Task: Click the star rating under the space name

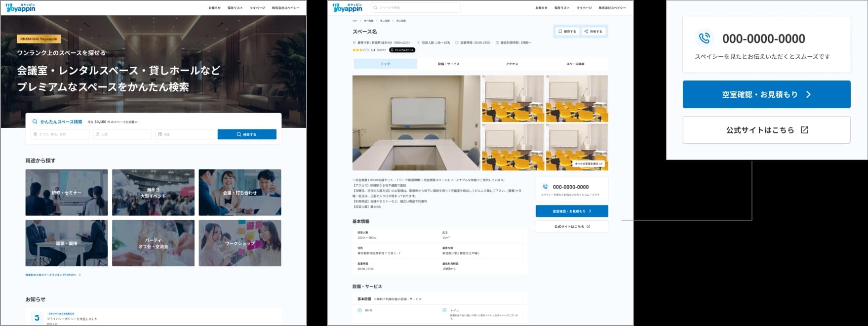Action: 360,50
